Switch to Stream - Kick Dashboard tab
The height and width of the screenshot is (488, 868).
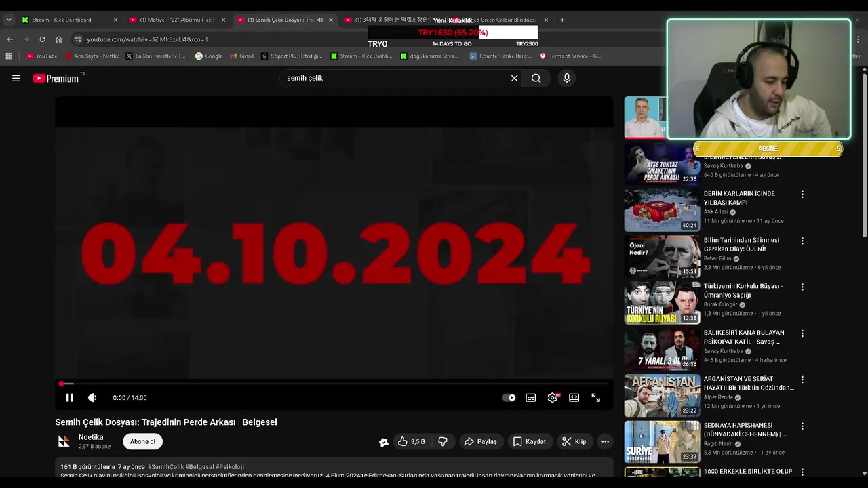coord(66,20)
